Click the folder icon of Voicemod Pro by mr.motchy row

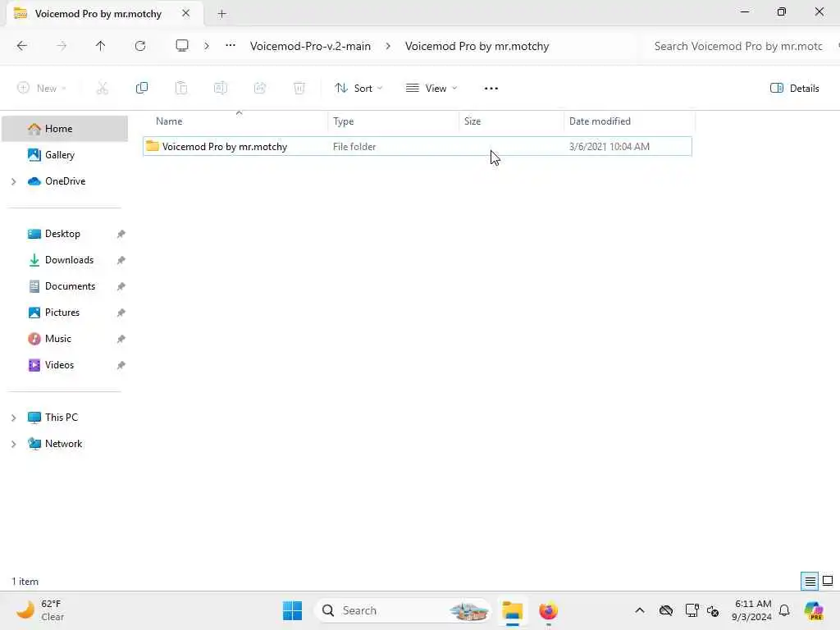153,146
